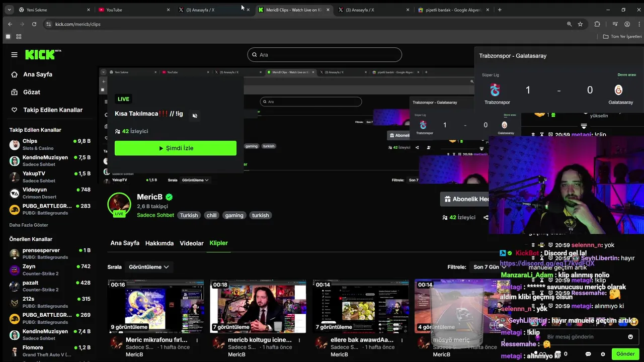Open the Chrome profile icon
The height and width of the screenshot is (362, 644).
coord(627,24)
